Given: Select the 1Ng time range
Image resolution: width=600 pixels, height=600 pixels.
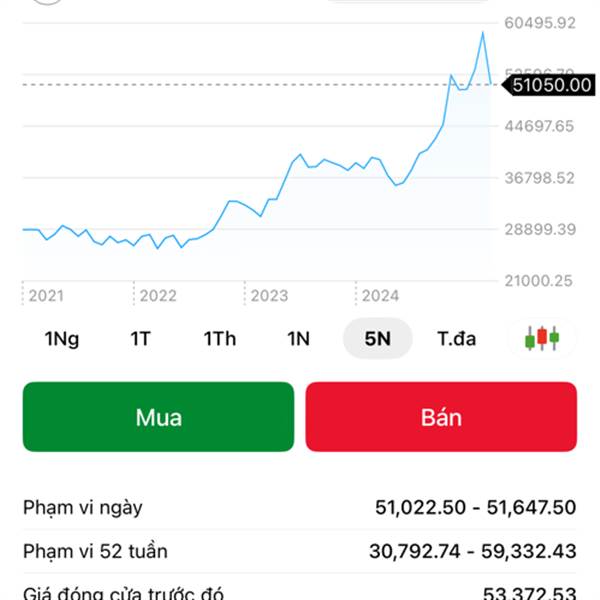Looking at the screenshot, I should coord(62,338).
